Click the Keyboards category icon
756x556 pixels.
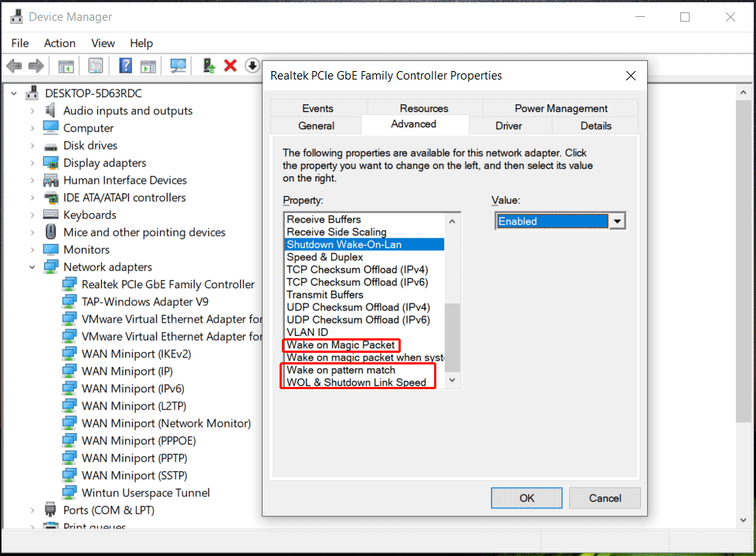tap(51, 215)
